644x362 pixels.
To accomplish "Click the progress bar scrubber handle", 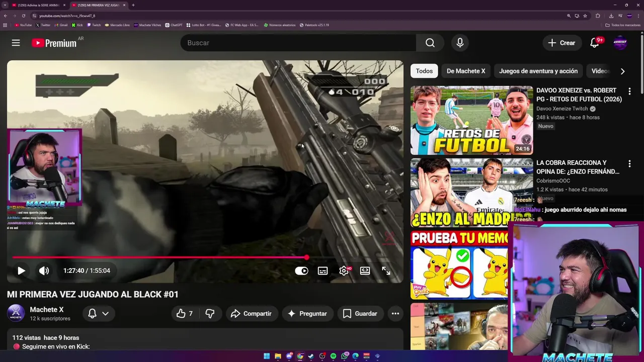I will coord(306,257).
